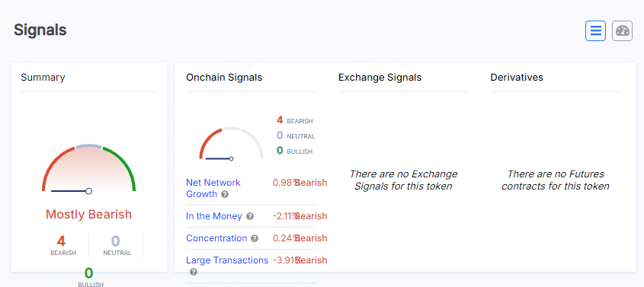Screen dimensions: 644x287
Task: Select the Mostly Bearish summary label
Action: pos(88,215)
